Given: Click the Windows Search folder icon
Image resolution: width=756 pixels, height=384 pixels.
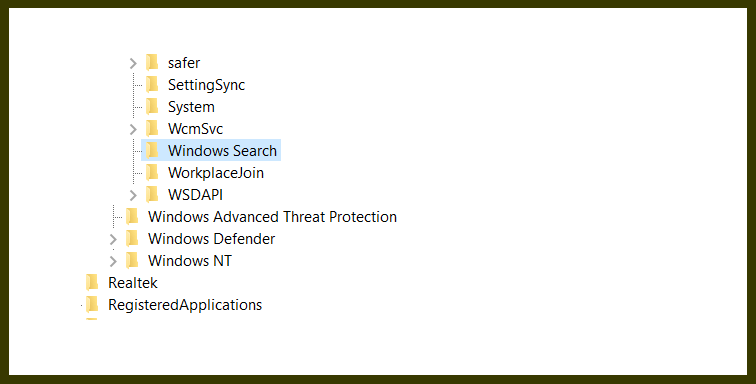Looking at the screenshot, I should pos(152,151).
